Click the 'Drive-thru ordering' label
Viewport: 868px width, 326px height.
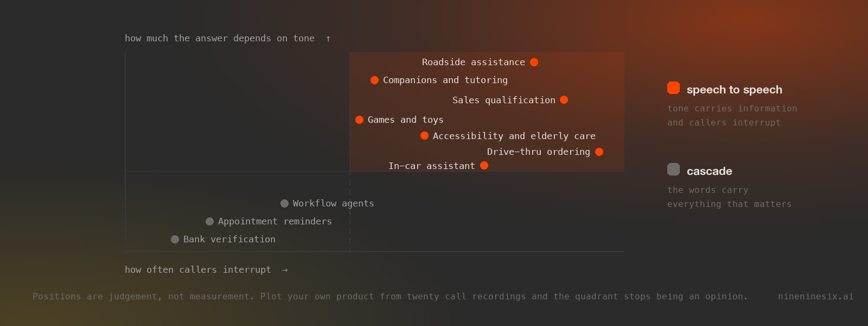click(539, 152)
